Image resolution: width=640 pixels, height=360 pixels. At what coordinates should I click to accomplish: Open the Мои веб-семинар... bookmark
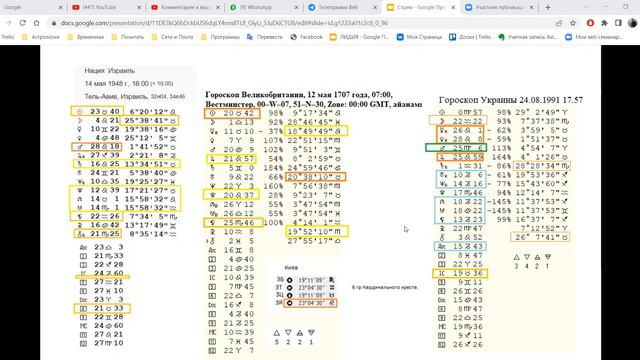(594, 37)
